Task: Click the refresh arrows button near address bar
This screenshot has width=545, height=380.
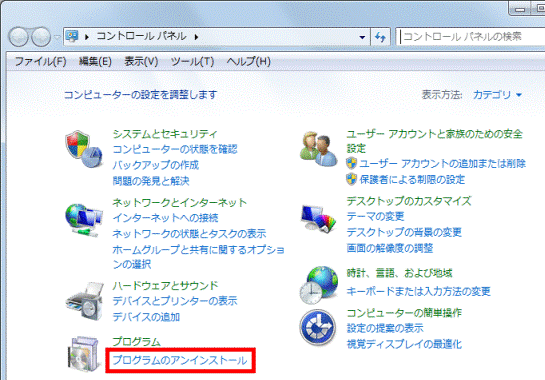Action: (x=380, y=37)
